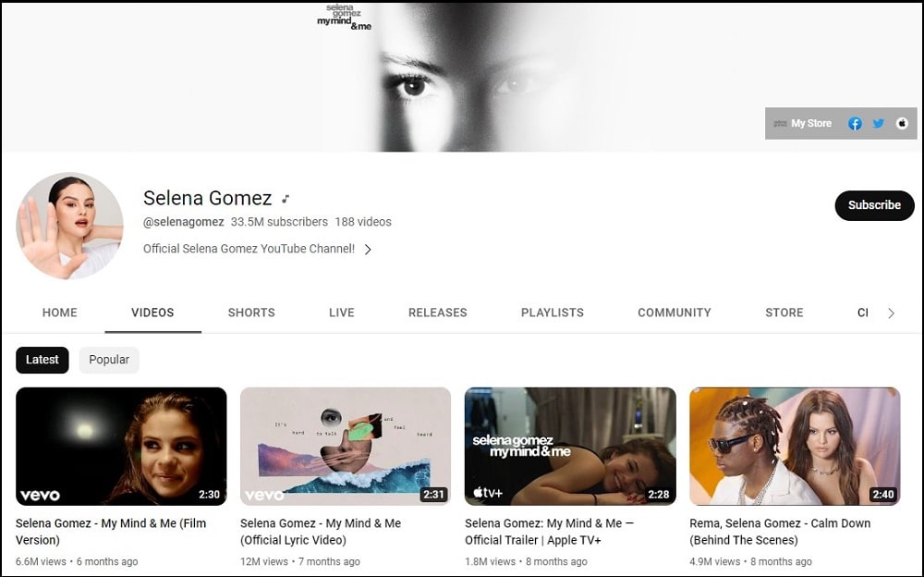Image resolution: width=924 pixels, height=577 pixels.
Task: Click the 2:40 duration badge
Action: coord(882,495)
